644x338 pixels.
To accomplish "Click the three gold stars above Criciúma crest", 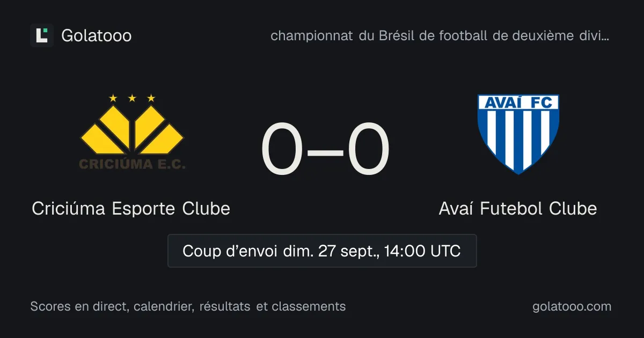I will (132, 98).
